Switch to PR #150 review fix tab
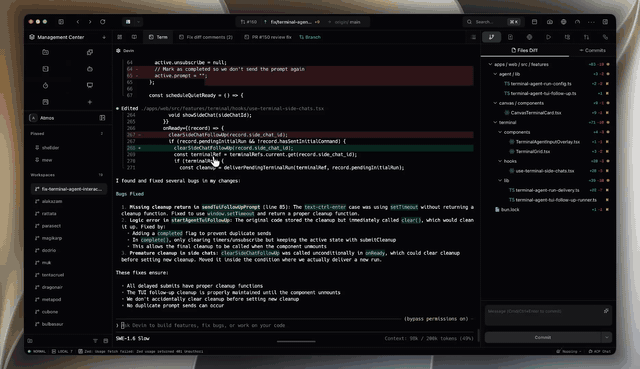Screen dimensions: 640x369 [268, 37]
